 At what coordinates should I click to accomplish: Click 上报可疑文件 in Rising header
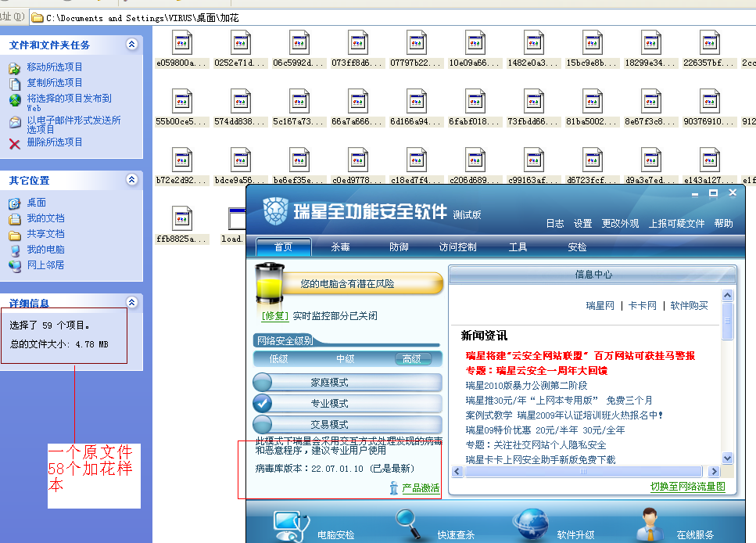coord(676,224)
